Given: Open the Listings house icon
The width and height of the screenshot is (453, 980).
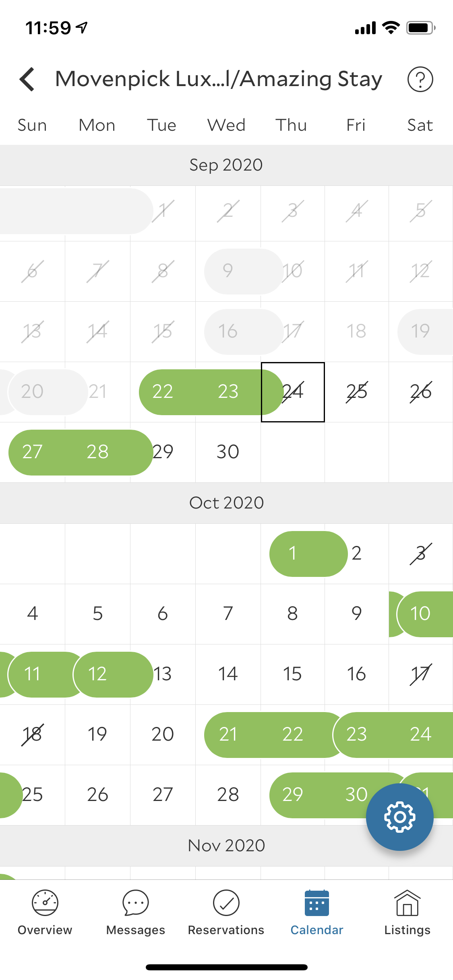Looking at the screenshot, I should [407, 903].
